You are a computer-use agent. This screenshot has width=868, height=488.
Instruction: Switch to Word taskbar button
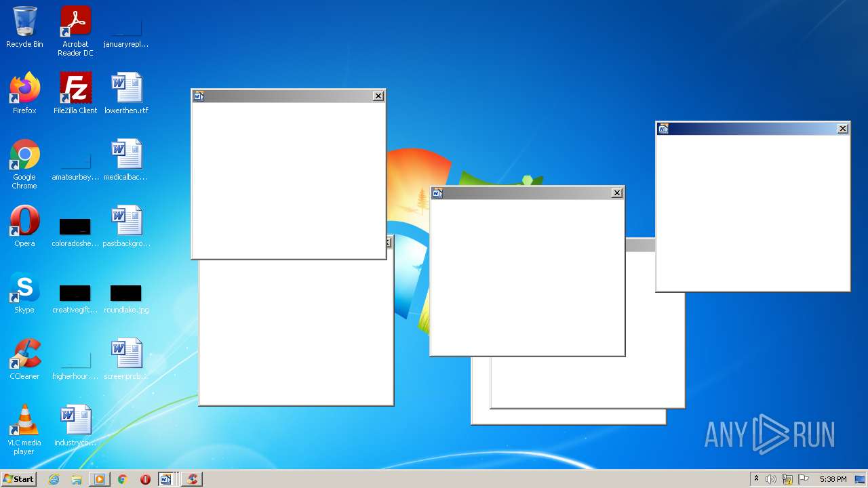point(167,479)
